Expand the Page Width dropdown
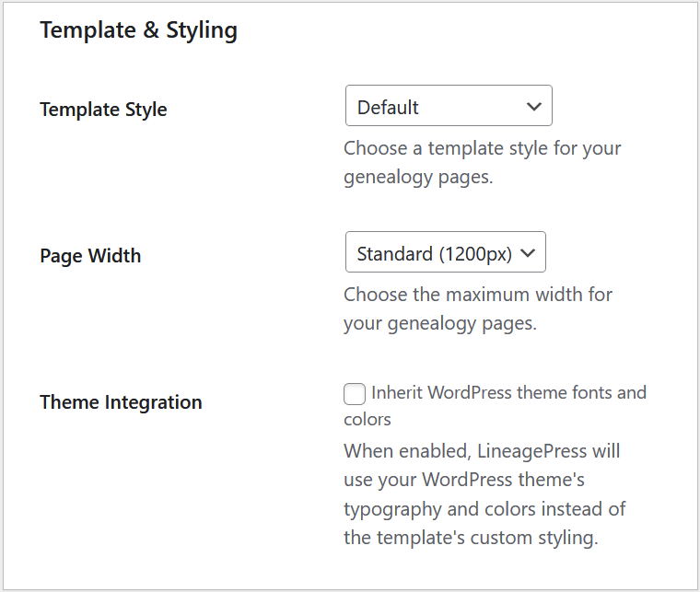 coord(445,252)
